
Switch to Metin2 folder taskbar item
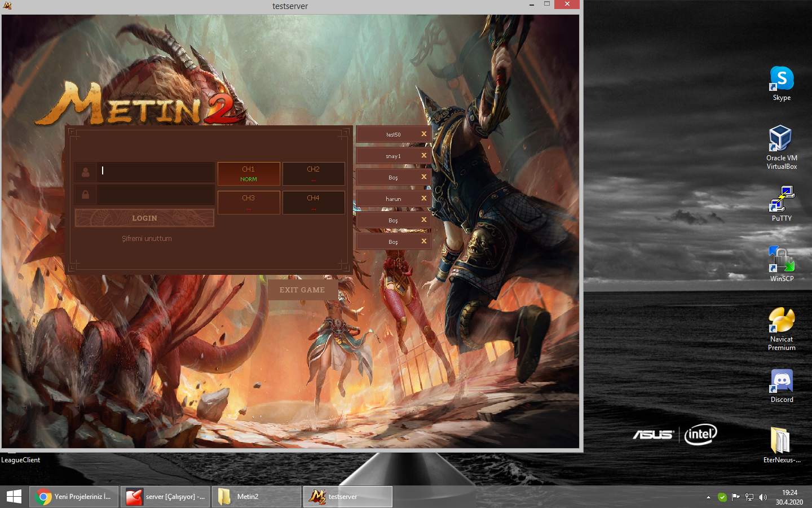click(257, 497)
